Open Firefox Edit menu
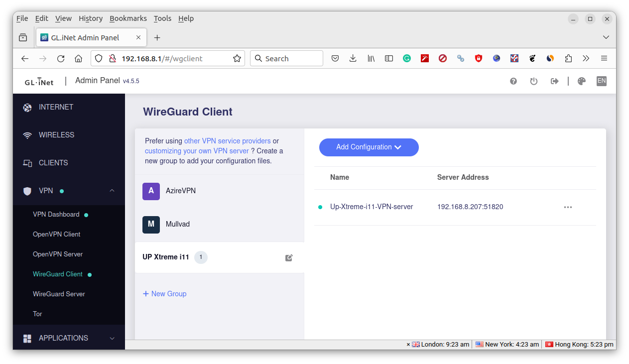 (x=42, y=18)
